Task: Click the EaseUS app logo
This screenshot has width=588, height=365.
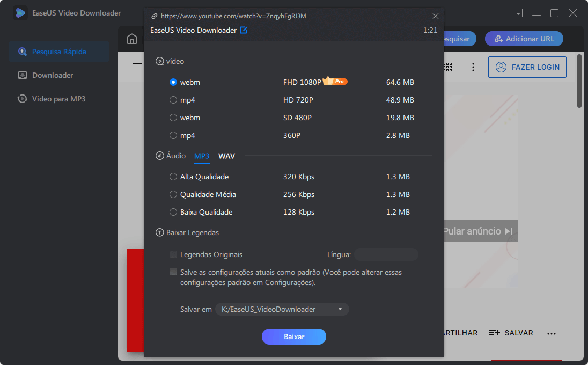Action: (x=20, y=13)
